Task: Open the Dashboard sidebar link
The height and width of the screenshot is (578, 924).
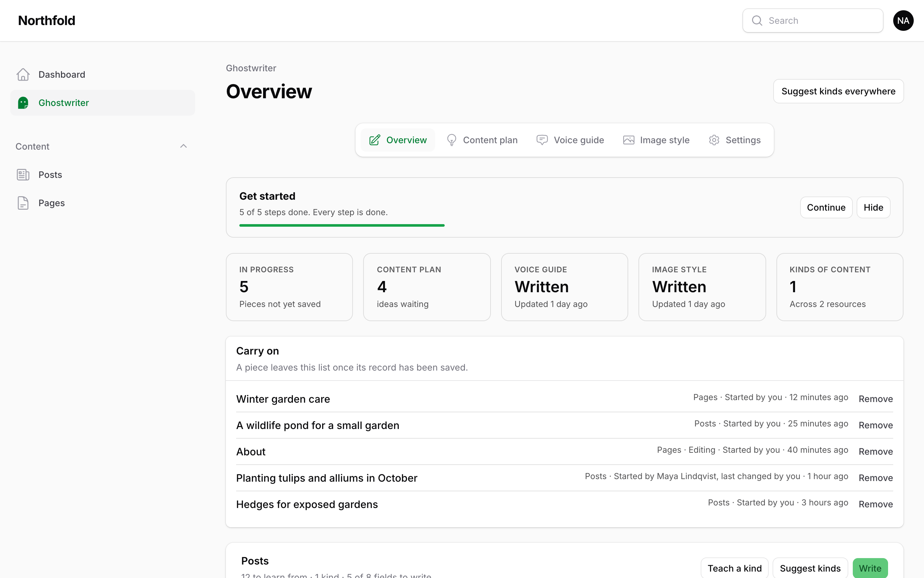Action: coord(102,74)
